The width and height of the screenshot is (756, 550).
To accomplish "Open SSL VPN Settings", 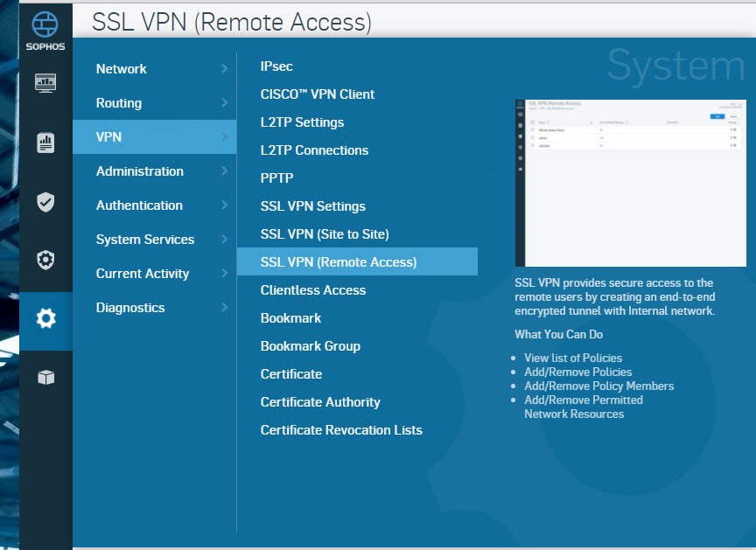I will click(313, 206).
